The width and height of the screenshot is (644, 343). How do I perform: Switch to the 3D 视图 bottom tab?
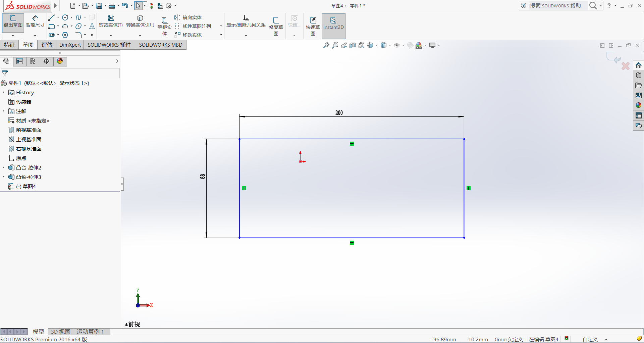click(x=61, y=332)
